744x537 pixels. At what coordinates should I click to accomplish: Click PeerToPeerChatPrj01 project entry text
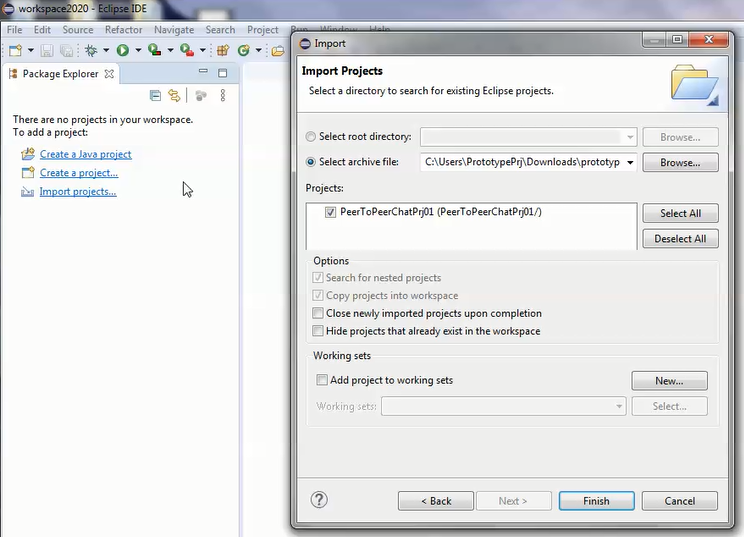[x=441, y=212]
